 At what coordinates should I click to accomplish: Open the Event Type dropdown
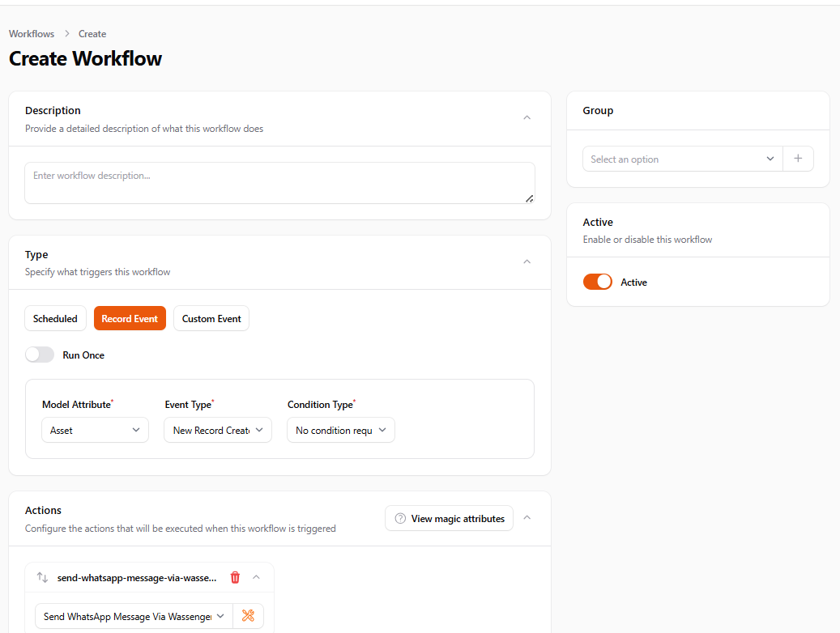tap(217, 430)
